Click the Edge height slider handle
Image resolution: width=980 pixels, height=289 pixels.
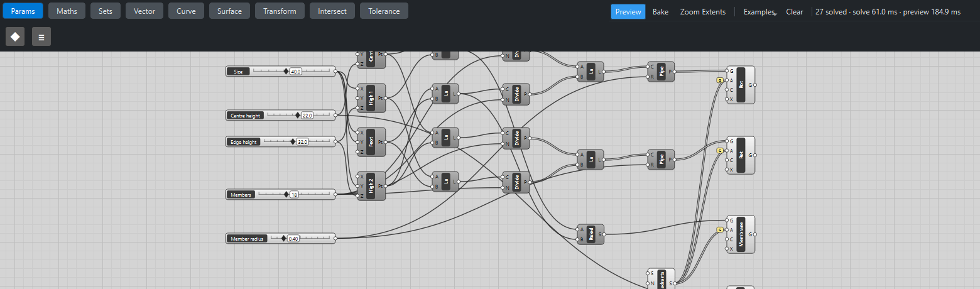(293, 142)
